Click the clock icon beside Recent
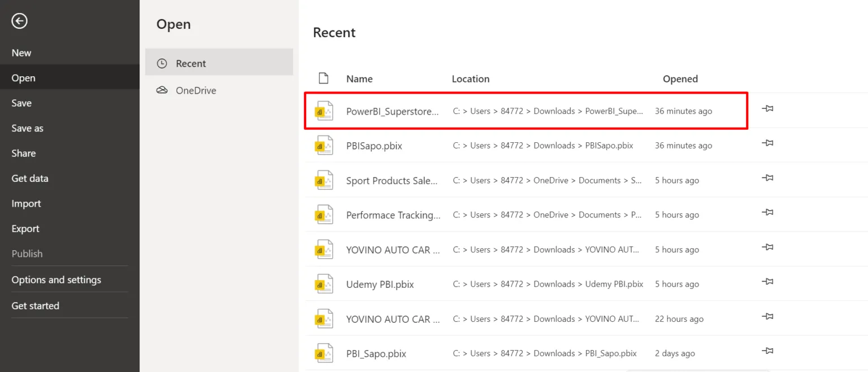Image resolution: width=868 pixels, height=372 pixels. (161, 63)
